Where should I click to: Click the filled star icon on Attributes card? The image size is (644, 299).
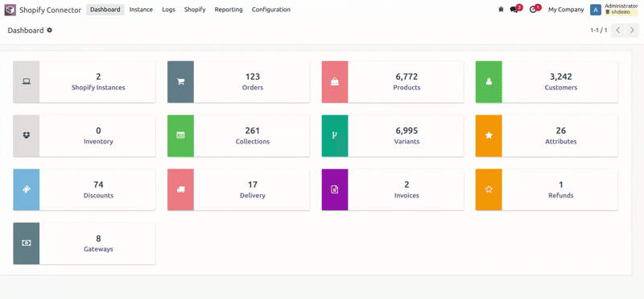point(489,135)
